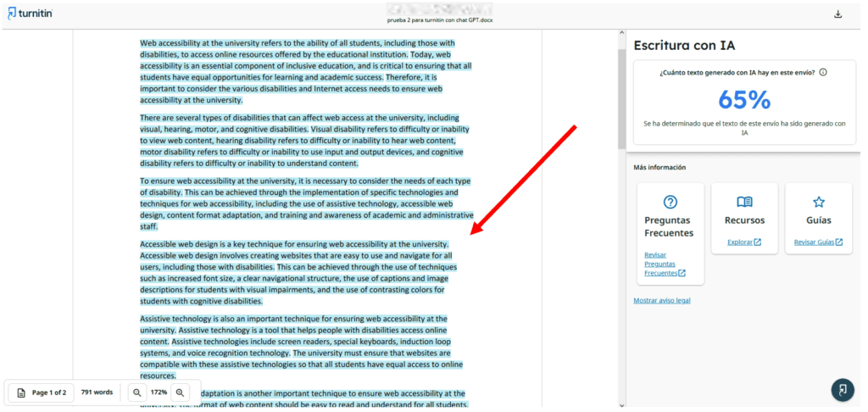
Task: Click the 791 words counter
Action: point(97,393)
